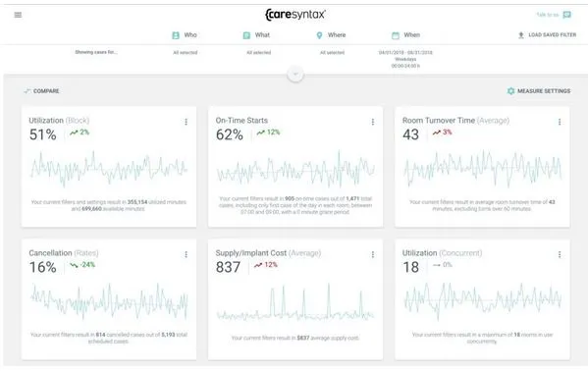The image size is (588, 371).
Task: Click the Compare button
Action: (x=41, y=91)
